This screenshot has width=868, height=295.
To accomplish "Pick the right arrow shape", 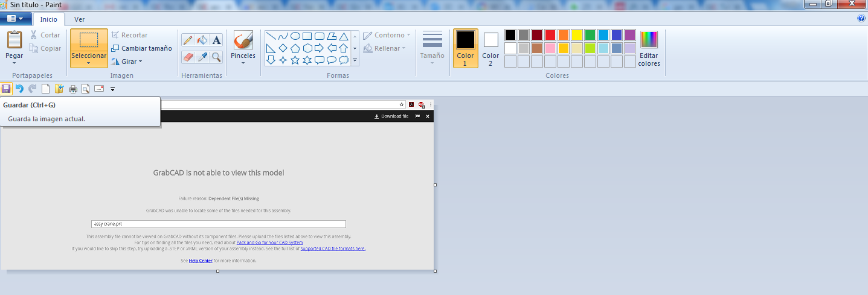I will [319, 48].
